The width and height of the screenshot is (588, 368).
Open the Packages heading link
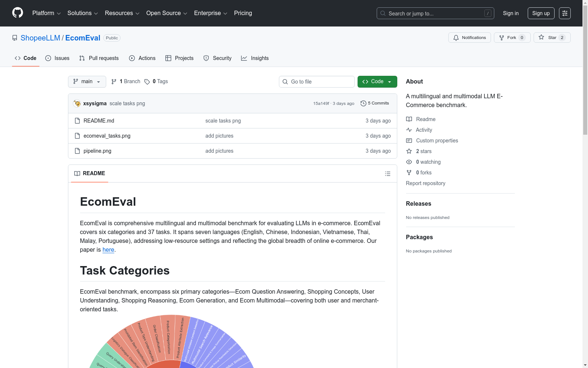pyautogui.click(x=419, y=237)
